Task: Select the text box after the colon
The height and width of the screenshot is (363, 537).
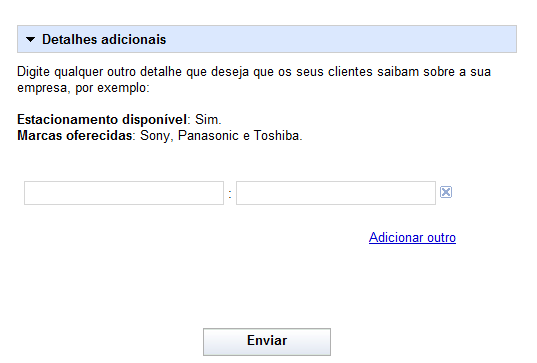Action: tap(336, 193)
